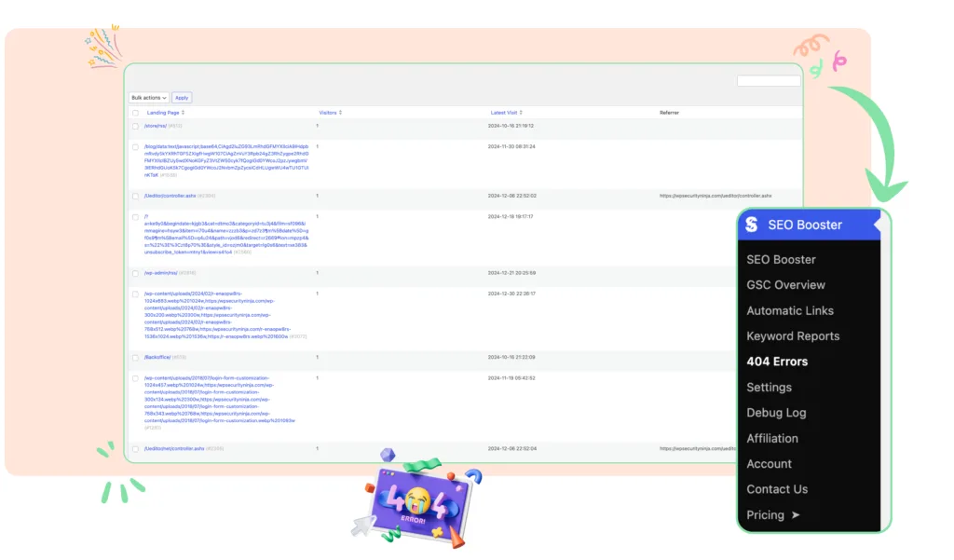Viewport: 954px width, 560px height.
Task: Check the /store/rss/ row checkbox
Action: 136,126
